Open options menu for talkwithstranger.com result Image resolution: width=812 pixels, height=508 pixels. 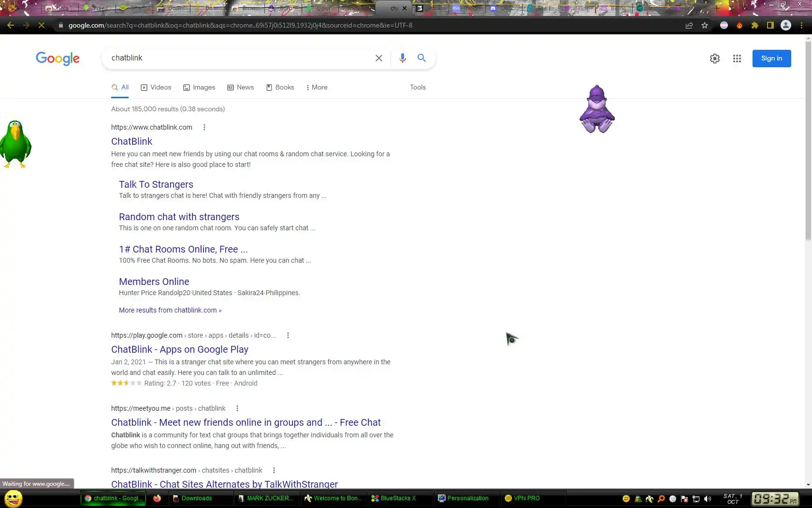tap(274, 470)
